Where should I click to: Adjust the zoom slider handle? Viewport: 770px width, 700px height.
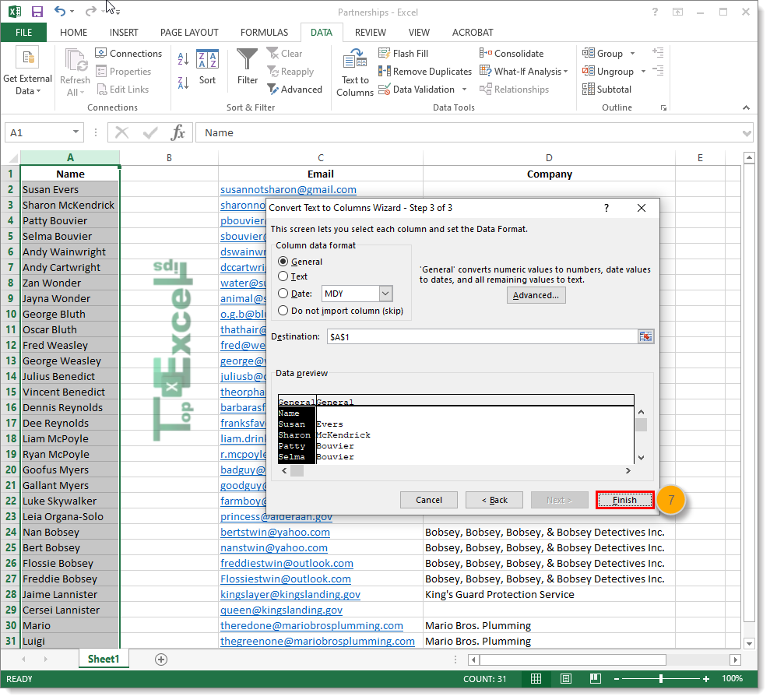pos(661,679)
